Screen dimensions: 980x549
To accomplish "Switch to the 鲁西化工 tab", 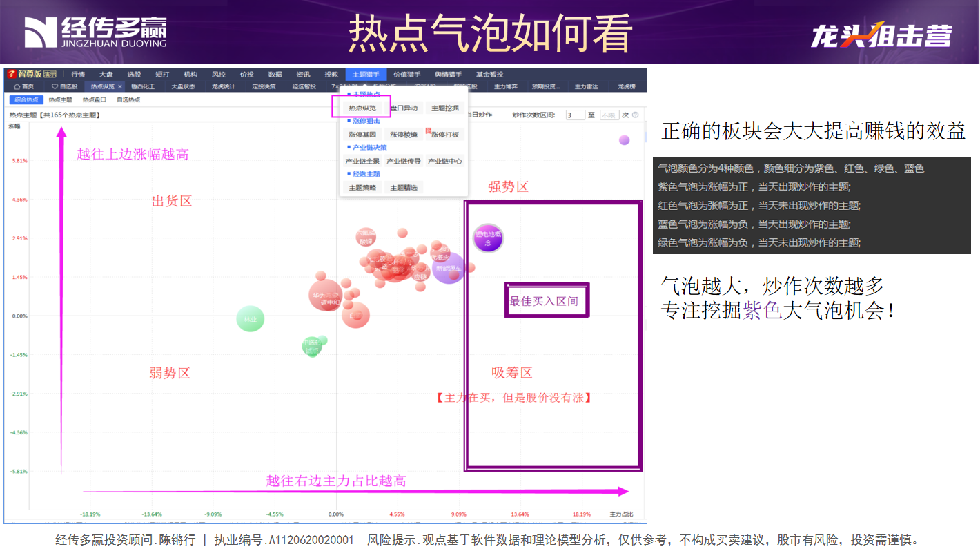I will click(x=143, y=86).
